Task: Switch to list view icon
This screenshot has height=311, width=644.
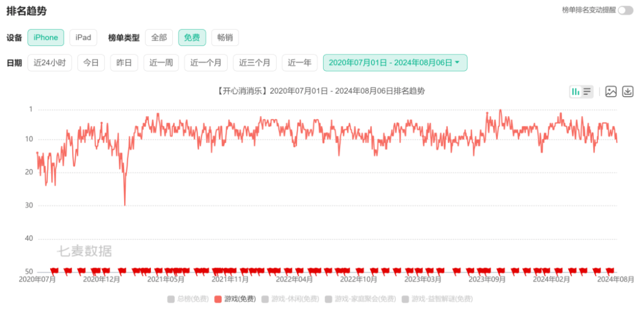Action: tap(587, 92)
